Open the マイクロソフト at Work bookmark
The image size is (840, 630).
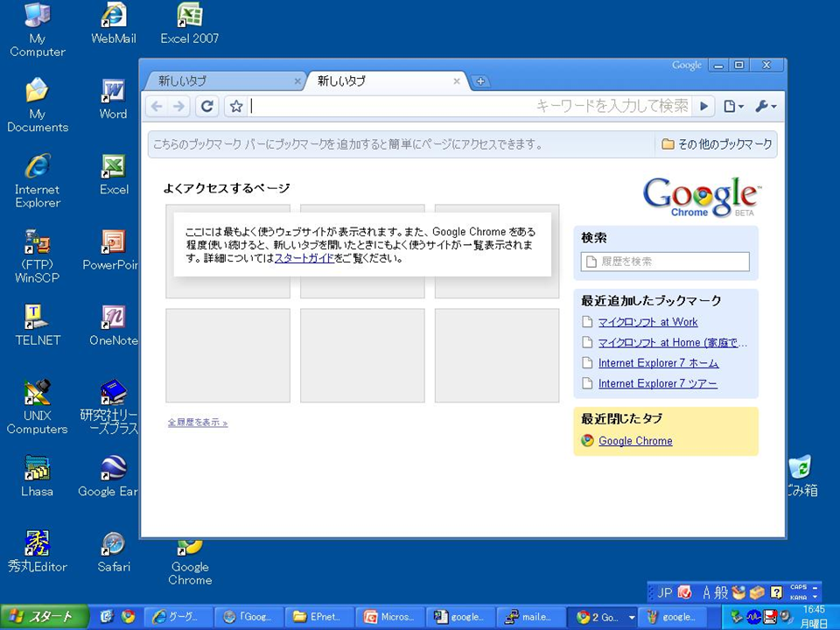pos(647,322)
